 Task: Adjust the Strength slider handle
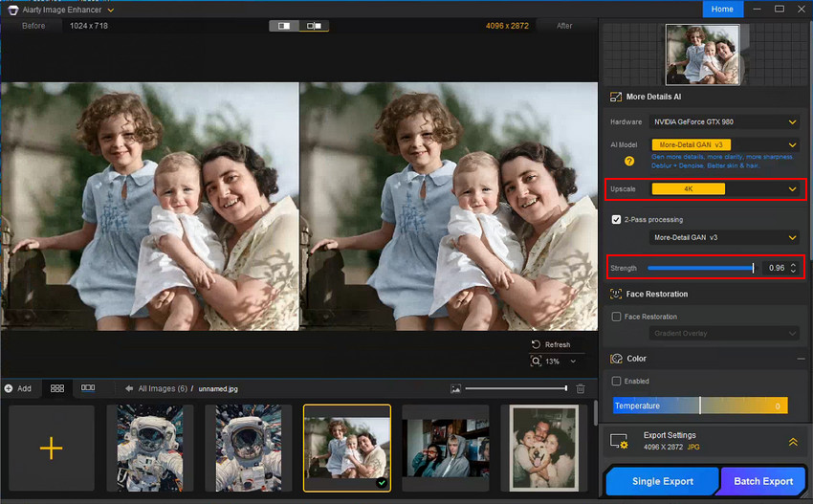coord(753,268)
